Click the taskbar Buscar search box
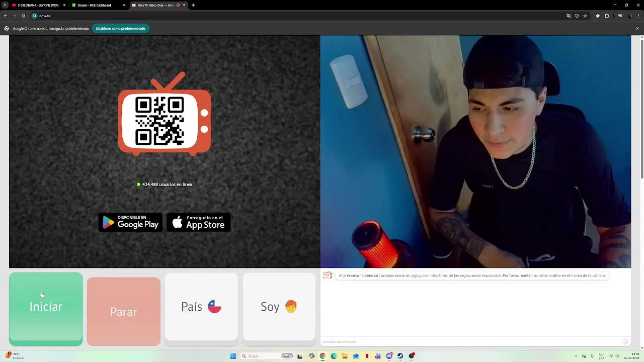Screen dimensions: 644x362 [x=267, y=356]
